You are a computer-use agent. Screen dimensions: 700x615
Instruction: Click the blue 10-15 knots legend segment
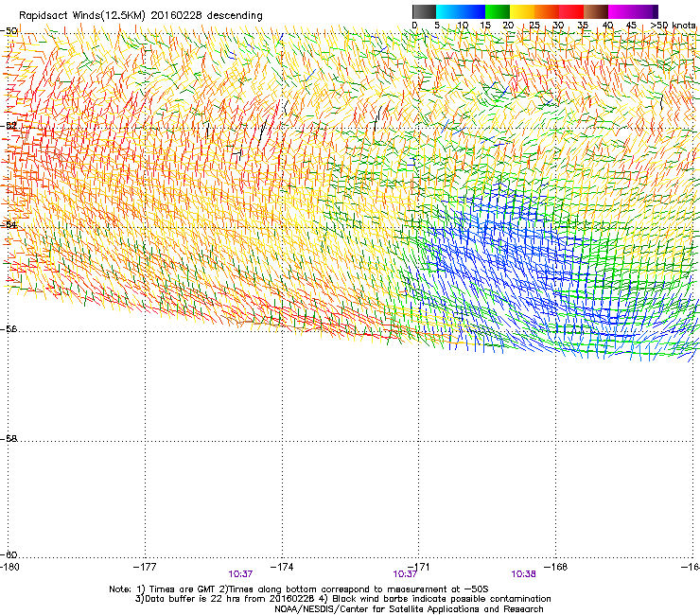click(472, 11)
